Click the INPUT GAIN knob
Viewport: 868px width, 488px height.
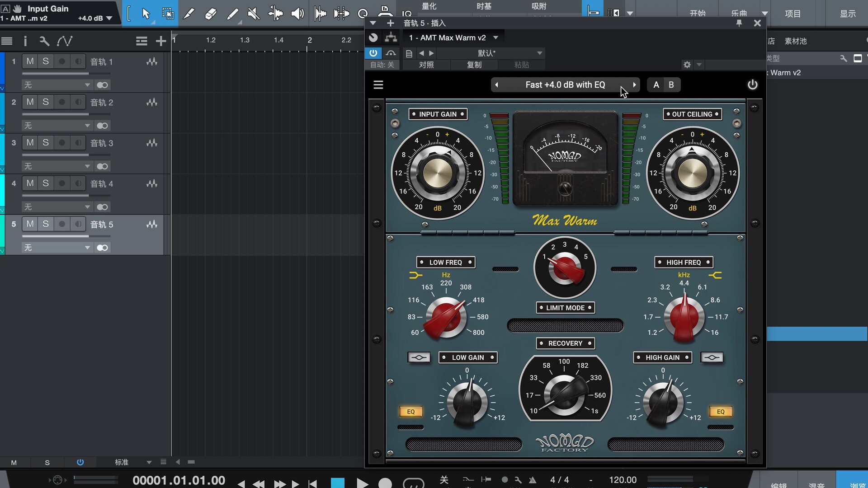click(x=437, y=173)
